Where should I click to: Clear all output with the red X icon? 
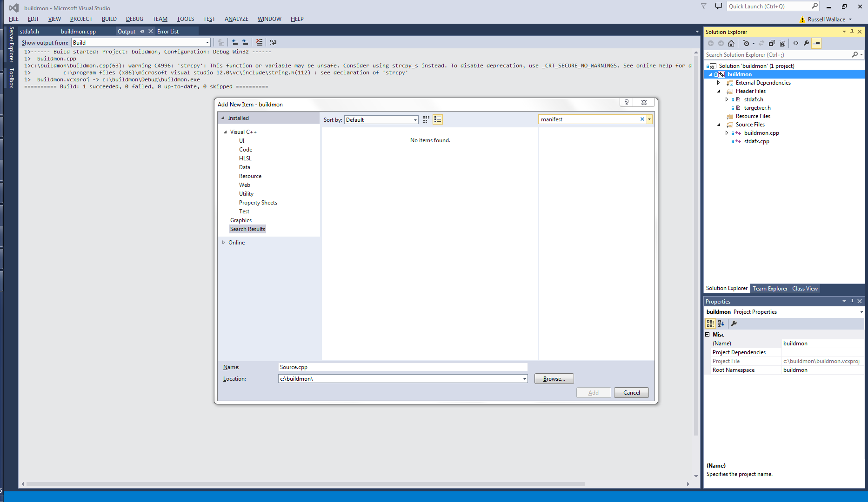pyautogui.click(x=259, y=42)
